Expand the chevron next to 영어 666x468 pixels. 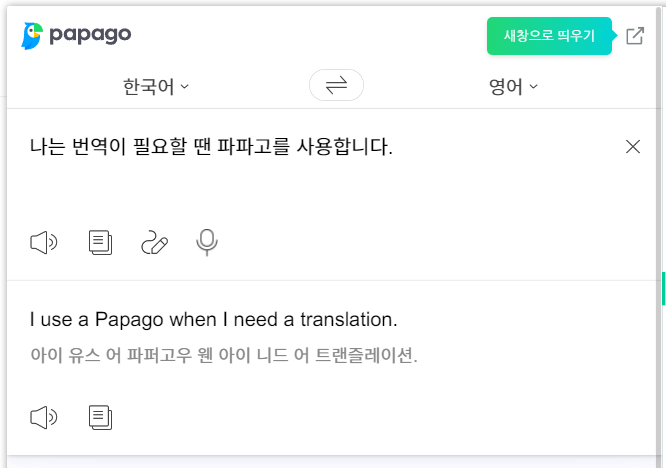point(533,87)
